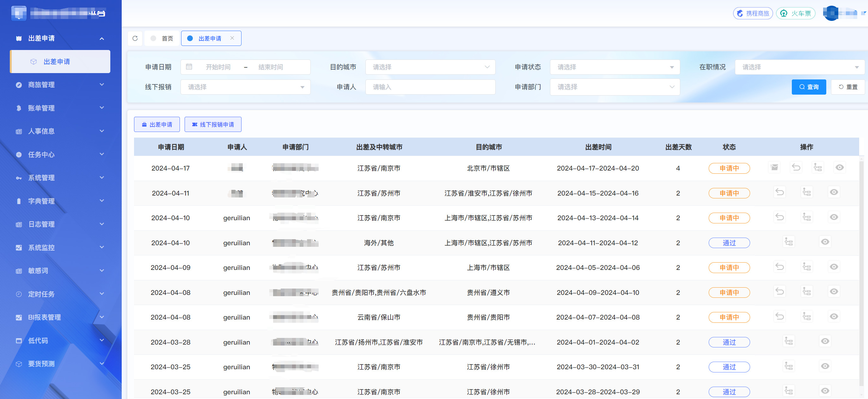This screenshot has height=399, width=868.
Task: Withdraw the application dated 2024-04-09
Action: 780,267
